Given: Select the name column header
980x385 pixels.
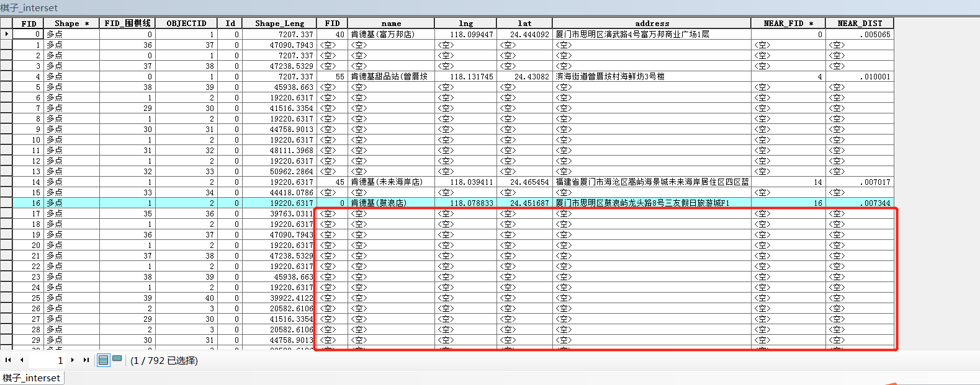Looking at the screenshot, I should coord(391,24).
